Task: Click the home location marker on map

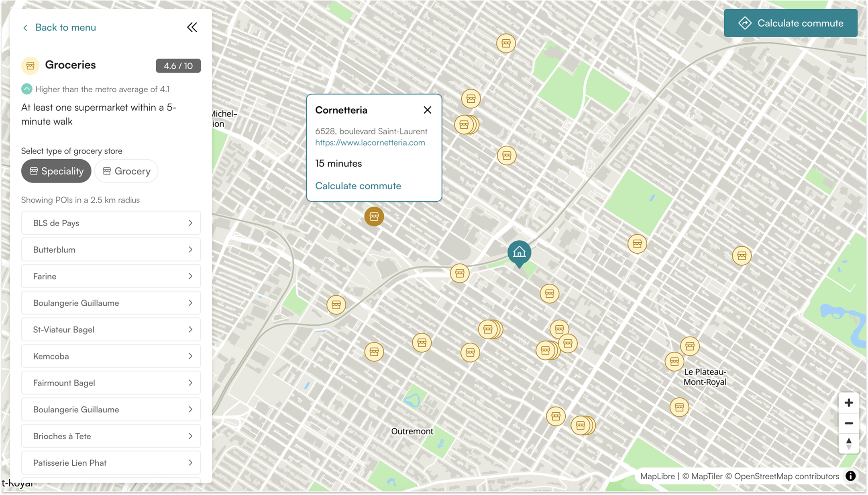Action: point(519,253)
